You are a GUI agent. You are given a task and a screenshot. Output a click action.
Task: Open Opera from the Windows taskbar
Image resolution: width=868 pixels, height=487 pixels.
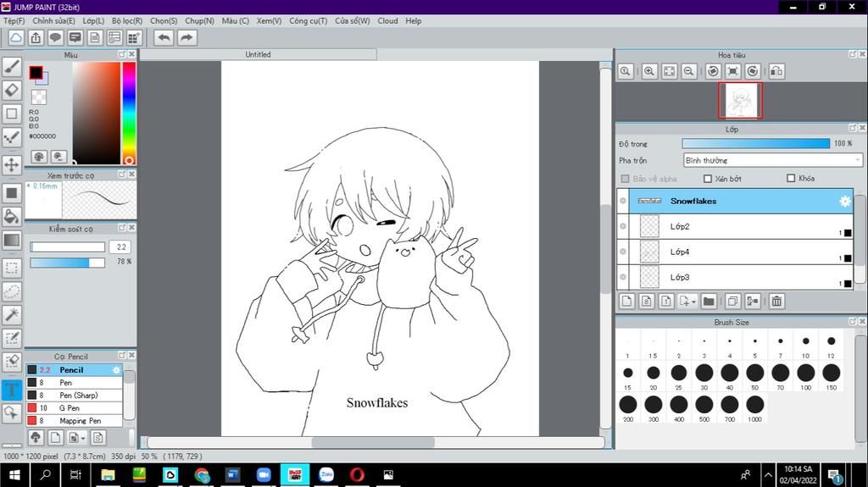pos(357,475)
